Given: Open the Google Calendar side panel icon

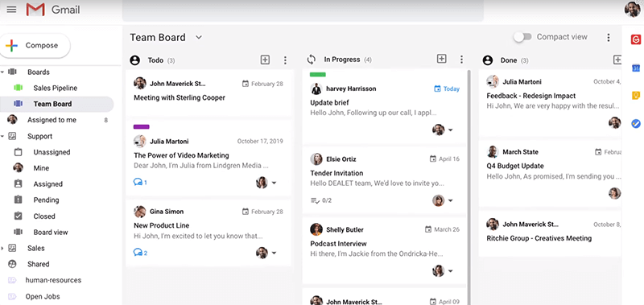Looking at the screenshot, I should coord(636,68).
